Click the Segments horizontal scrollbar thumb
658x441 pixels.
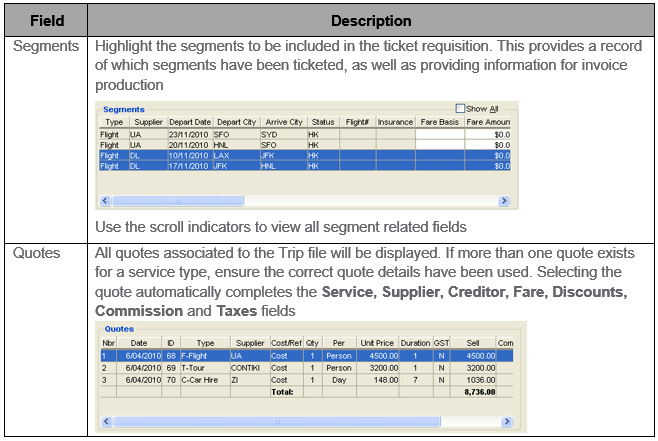[178, 201]
